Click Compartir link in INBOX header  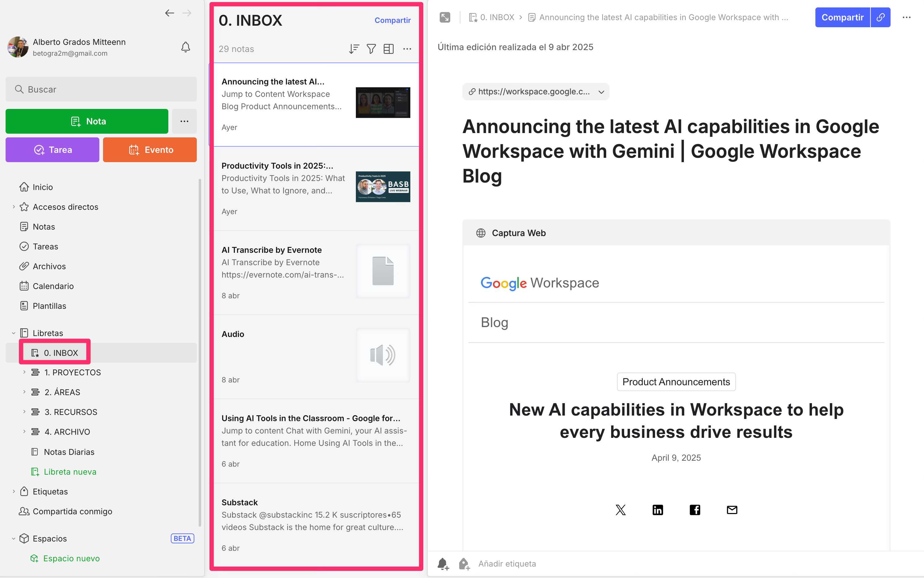(x=393, y=20)
